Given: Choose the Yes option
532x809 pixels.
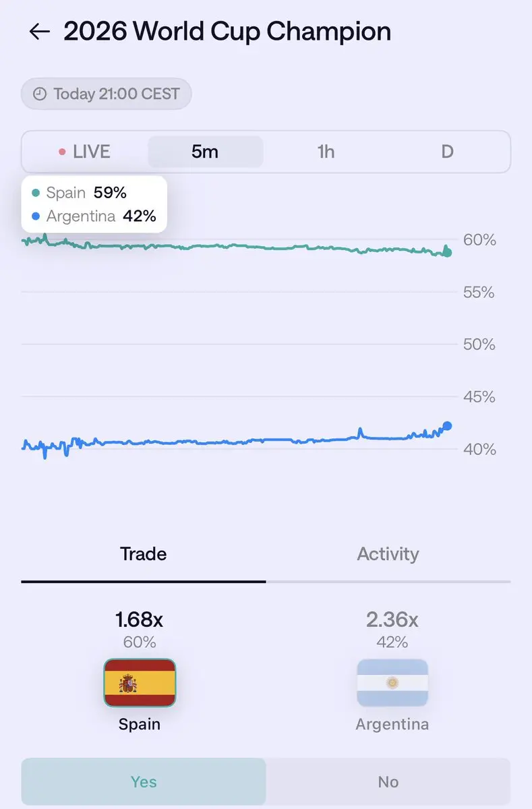Looking at the screenshot, I should pyautogui.click(x=144, y=782).
